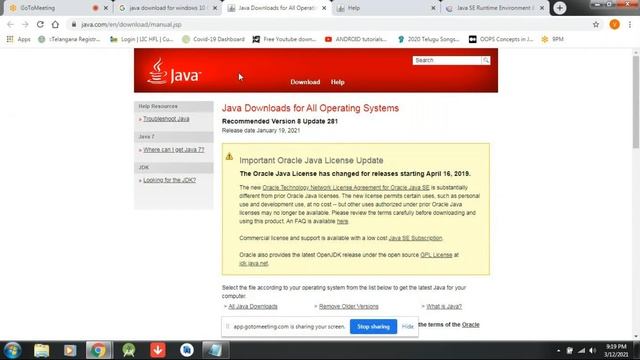Image resolution: width=640 pixels, height=360 pixels.
Task: Open Apps bookmarks shortcut
Action: tap(19, 39)
